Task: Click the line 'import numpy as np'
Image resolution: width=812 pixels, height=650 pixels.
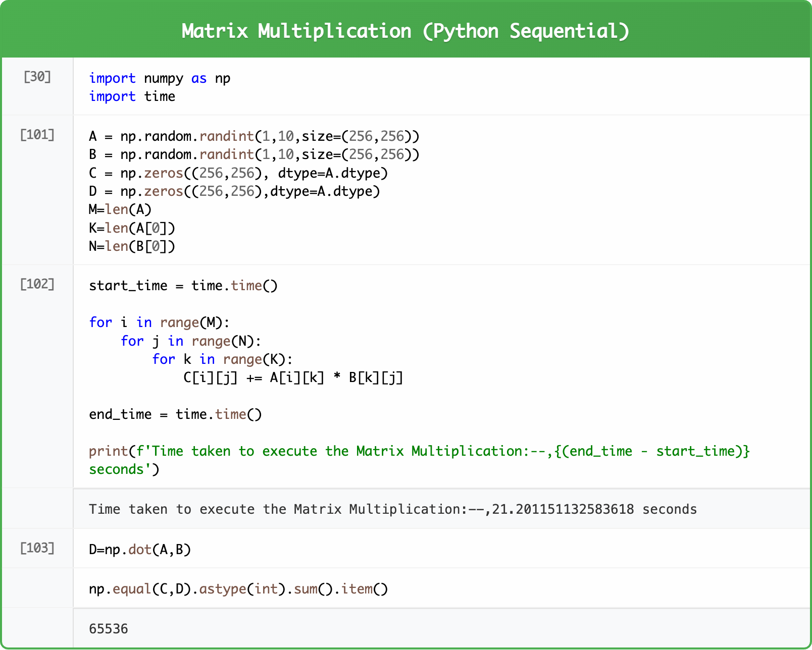Action: pyautogui.click(x=160, y=79)
